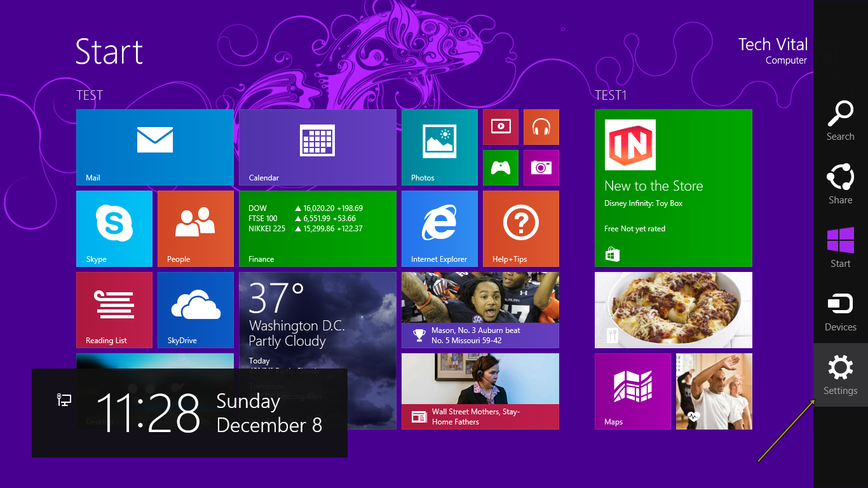Open the Devices charm
Screen dimensions: 868x488
point(840,311)
